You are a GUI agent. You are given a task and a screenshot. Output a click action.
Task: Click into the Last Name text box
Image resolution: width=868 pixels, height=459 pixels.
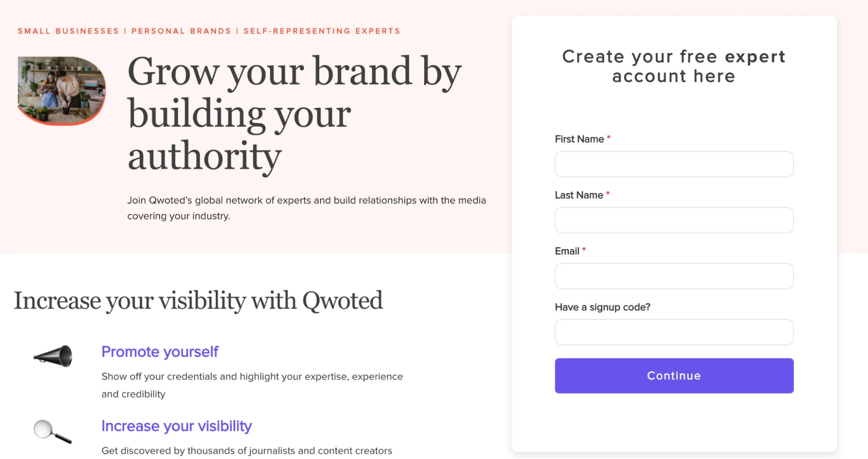coord(673,220)
